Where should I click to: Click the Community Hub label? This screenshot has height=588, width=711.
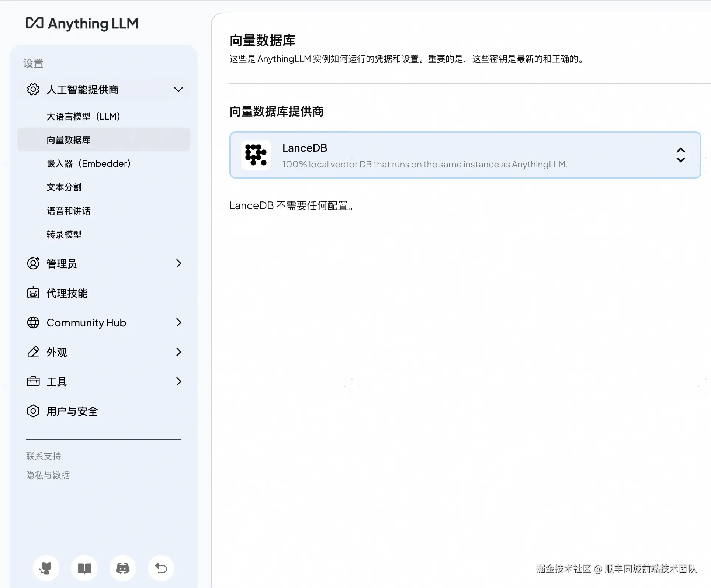point(86,323)
